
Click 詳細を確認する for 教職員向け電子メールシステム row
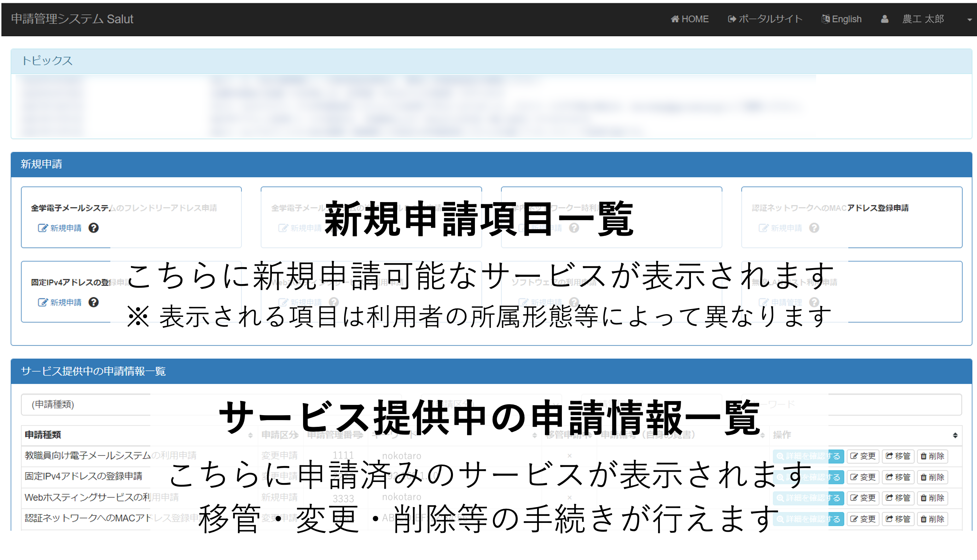(808, 456)
